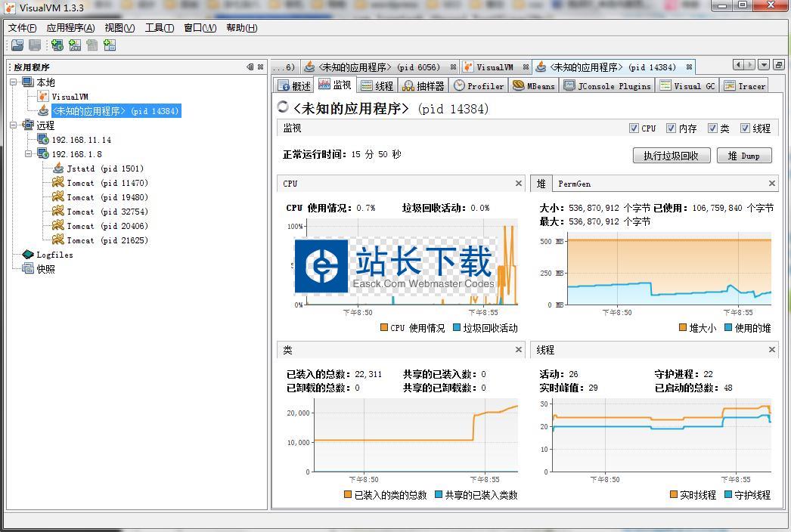Collapse the 192.168.1.8 remote host node
Screen dimensions: 791x532
click(29, 154)
